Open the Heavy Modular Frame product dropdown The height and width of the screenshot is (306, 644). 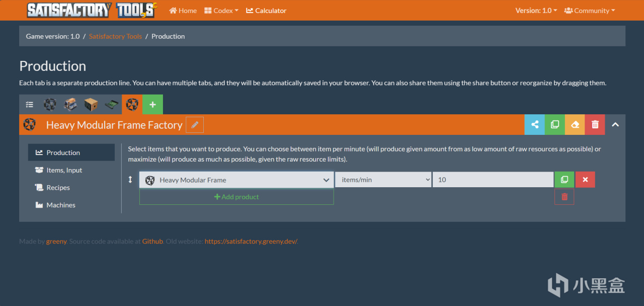(236, 180)
